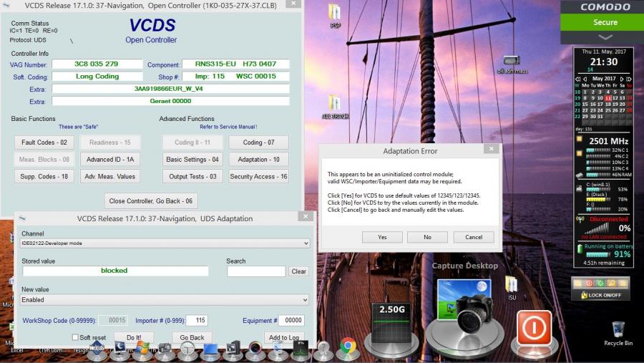The width and height of the screenshot is (644, 363).
Task: Click Yes in the Adaptation Error dialog
Action: click(382, 237)
